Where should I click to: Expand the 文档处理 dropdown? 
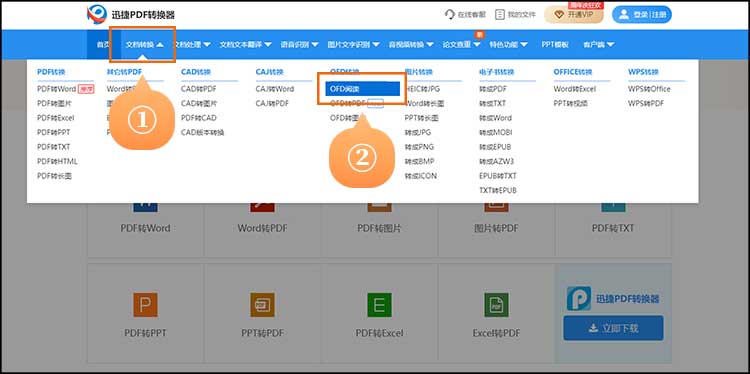191,44
